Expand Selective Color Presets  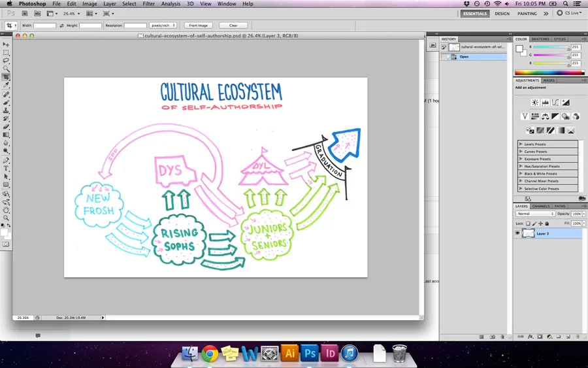pyautogui.click(x=521, y=189)
